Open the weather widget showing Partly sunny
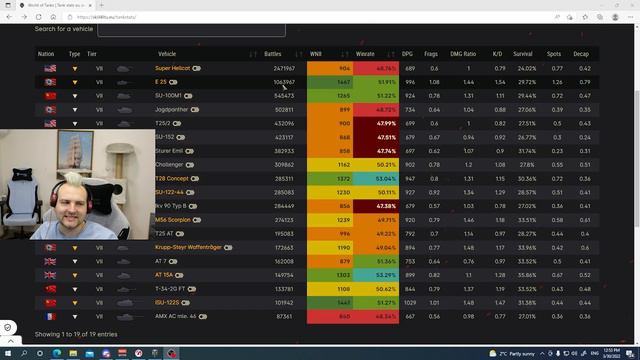 click(x=512, y=353)
